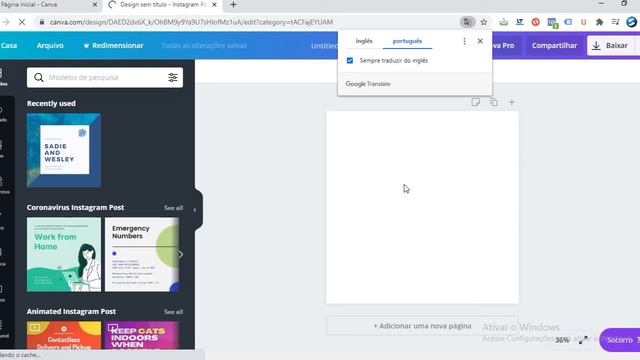Open a new browser tab

click(233, 5)
